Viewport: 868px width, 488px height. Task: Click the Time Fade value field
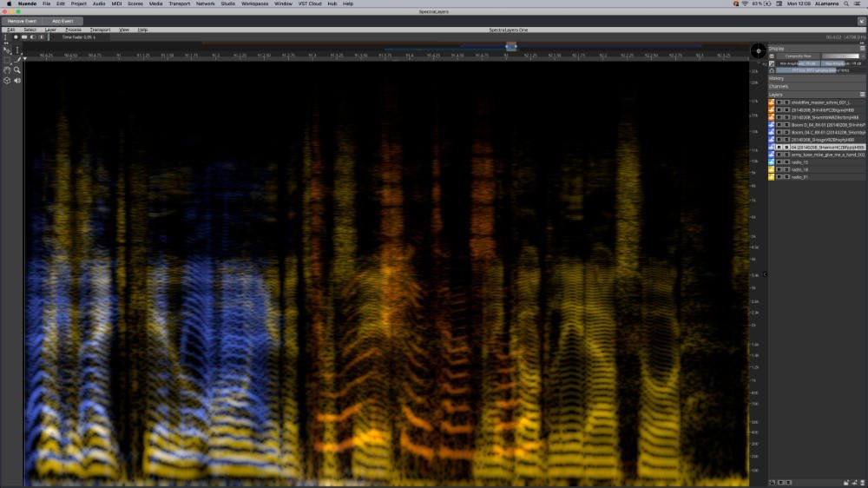tap(79, 37)
